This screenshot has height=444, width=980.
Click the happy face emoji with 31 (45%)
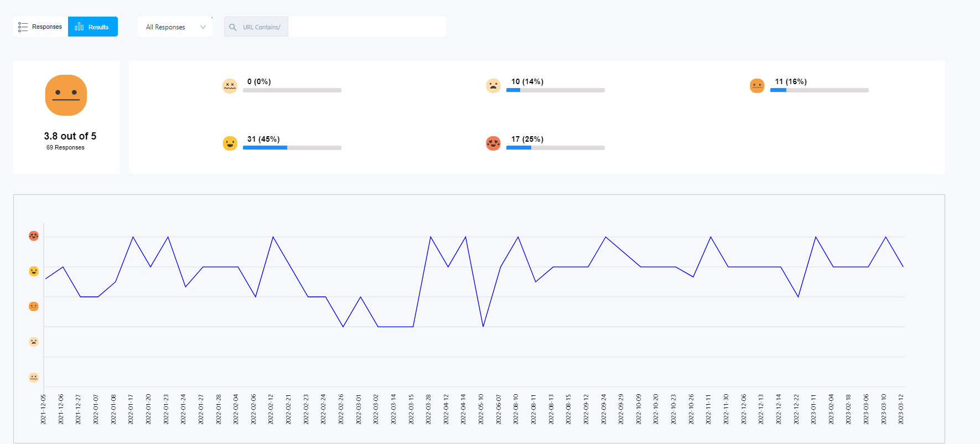(230, 143)
